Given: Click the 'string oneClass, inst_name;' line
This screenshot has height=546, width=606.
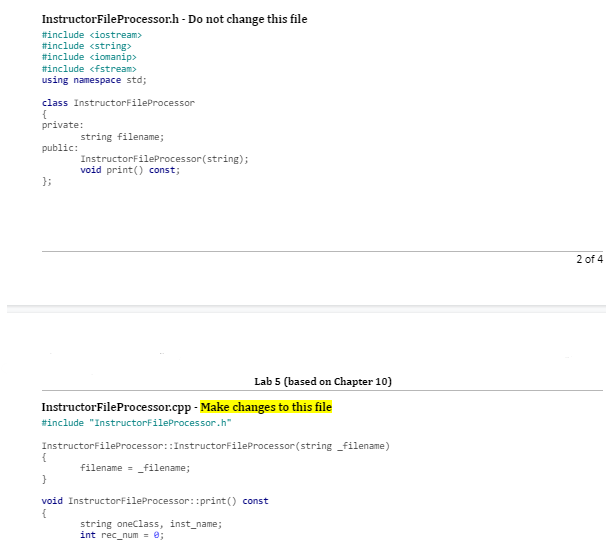Looking at the screenshot, I should (x=151, y=524).
